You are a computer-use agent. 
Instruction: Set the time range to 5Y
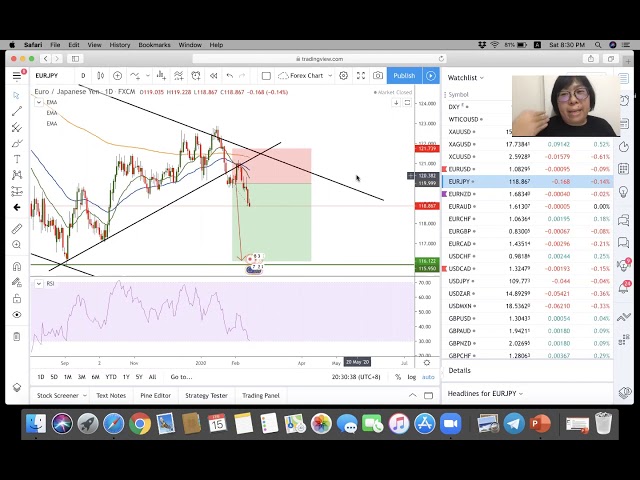click(x=139, y=377)
